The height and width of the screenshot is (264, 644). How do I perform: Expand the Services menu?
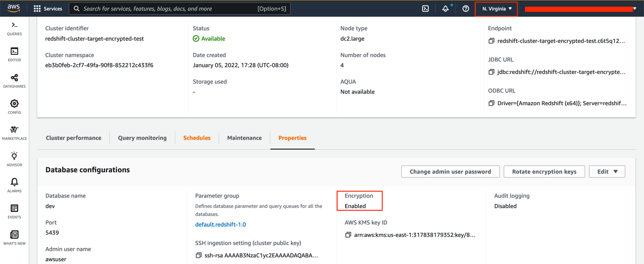[48, 9]
